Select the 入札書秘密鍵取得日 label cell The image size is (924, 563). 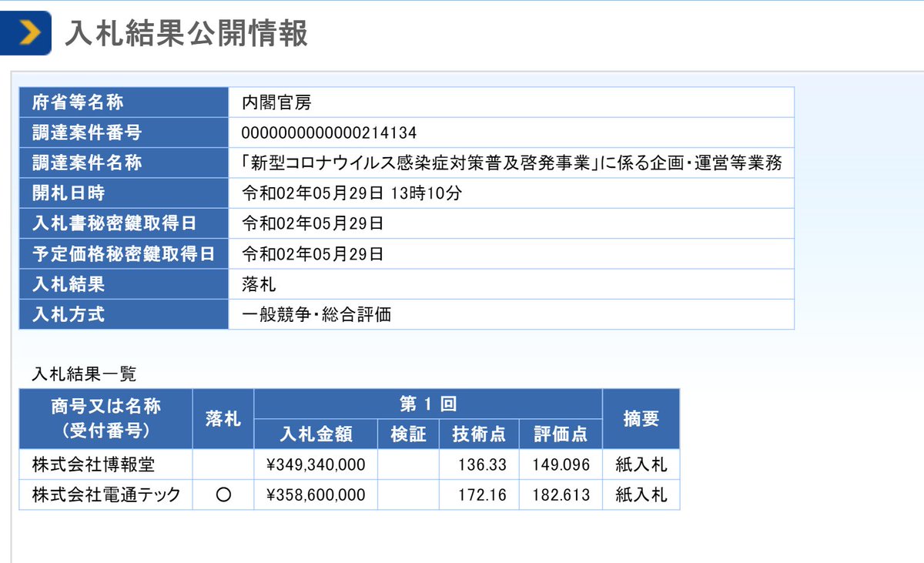tap(123, 223)
